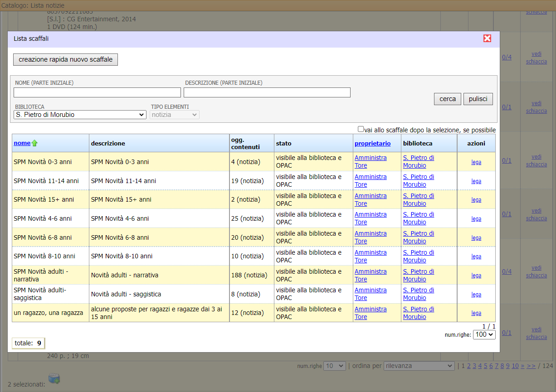Click the shelf basket icon near selezionati
The width and height of the screenshot is (556, 392).
[54, 379]
